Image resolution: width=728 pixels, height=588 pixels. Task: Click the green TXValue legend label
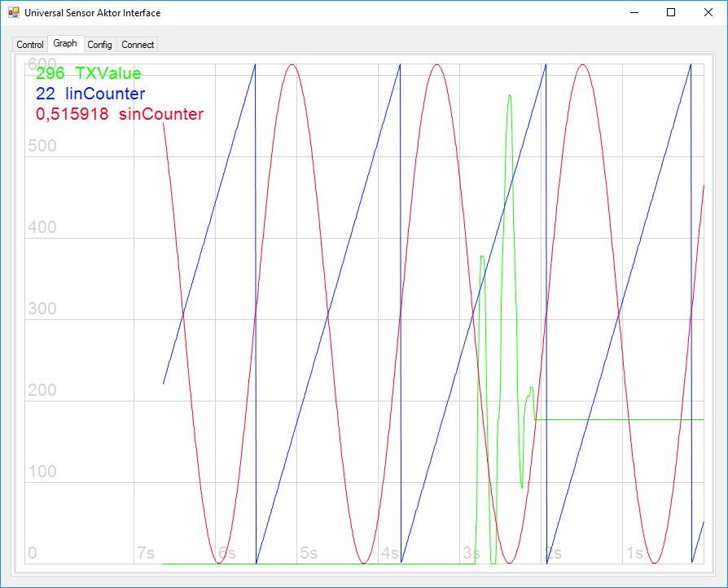coord(107,73)
